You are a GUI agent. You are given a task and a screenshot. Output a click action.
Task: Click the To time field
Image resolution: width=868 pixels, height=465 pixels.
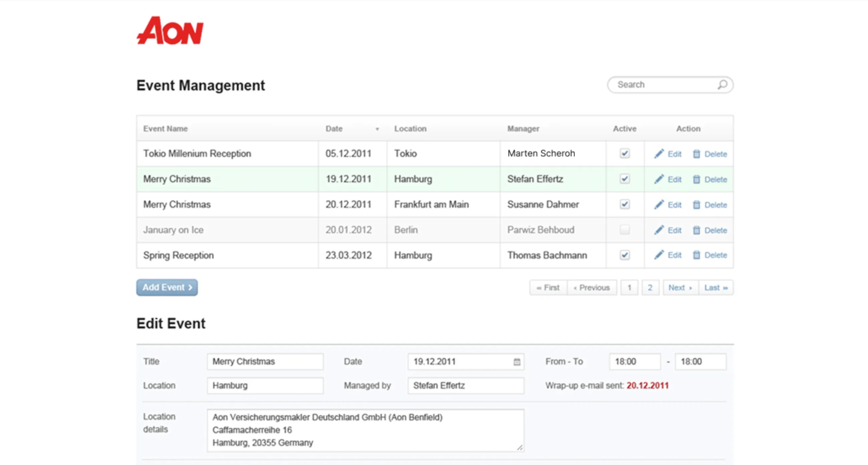(x=700, y=362)
